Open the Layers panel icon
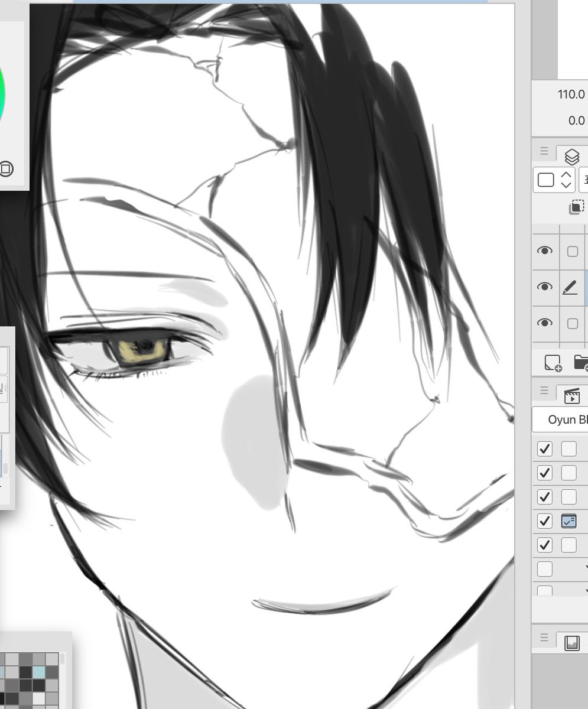Image resolution: width=588 pixels, height=709 pixels. coord(571,157)
